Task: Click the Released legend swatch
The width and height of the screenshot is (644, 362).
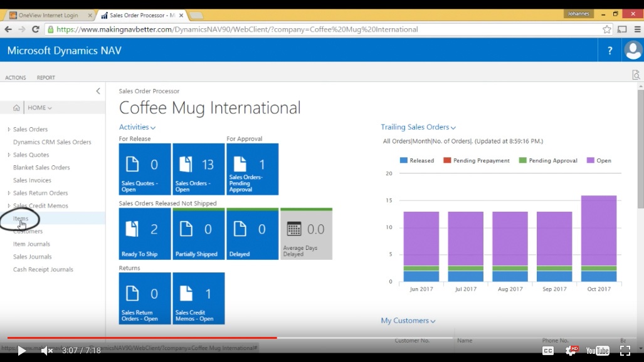Action: tap(404, 160)
